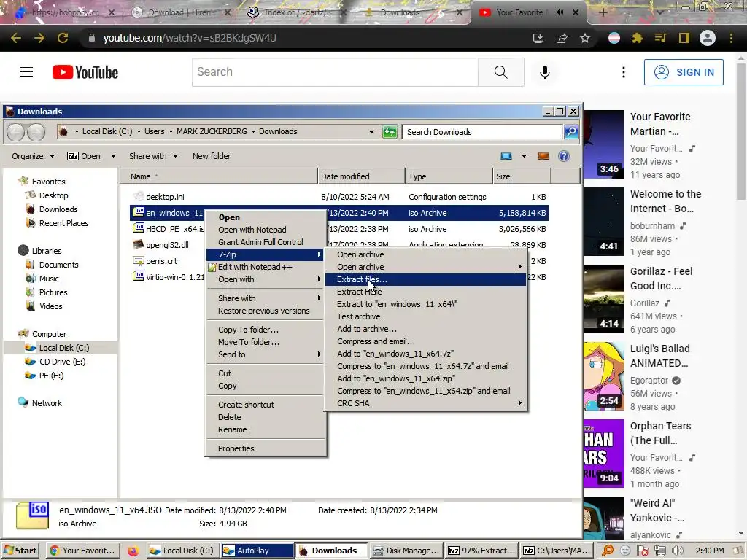Select the desktop.ini file
Image resolution: width=747 pixels, height=560 pixels.
[165, 197]
